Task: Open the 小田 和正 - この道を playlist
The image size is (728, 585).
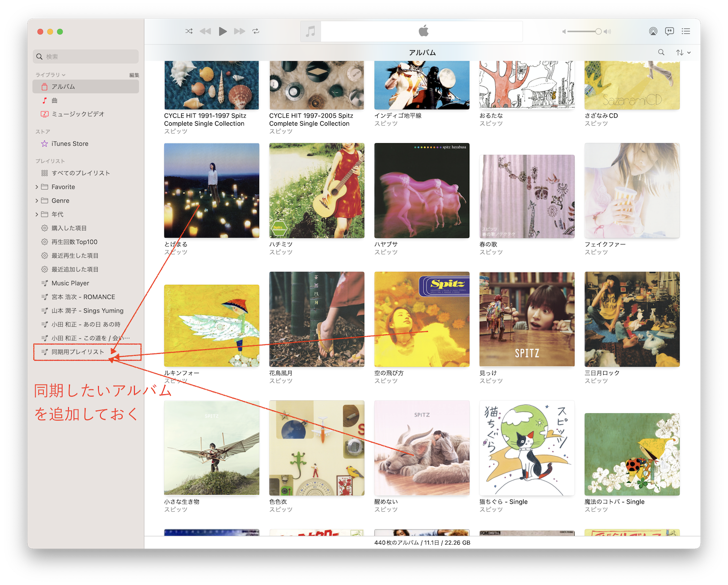Action: click(x=86, y=338)
